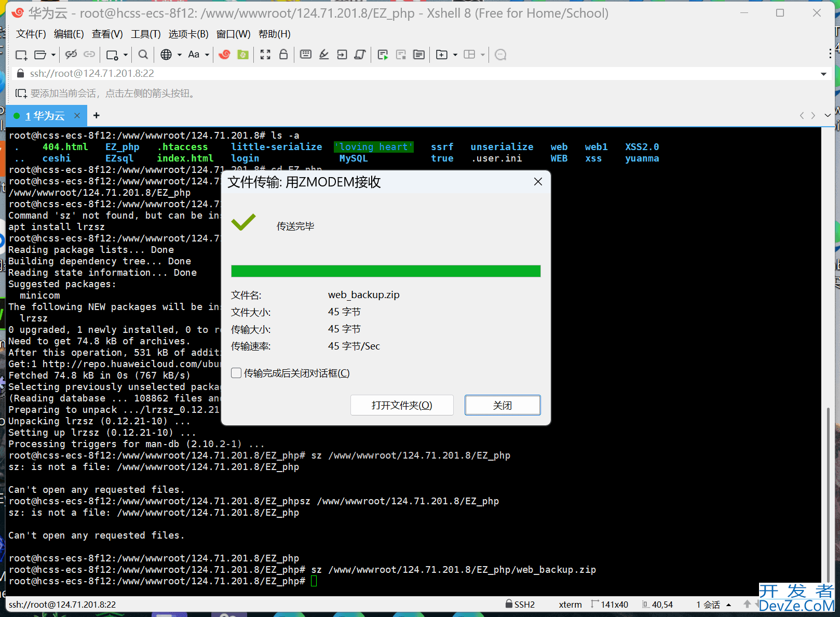Click the toolbar padlock lock-screen icon
The height and width of the screenshot is (617, 840).
[283, 54]
